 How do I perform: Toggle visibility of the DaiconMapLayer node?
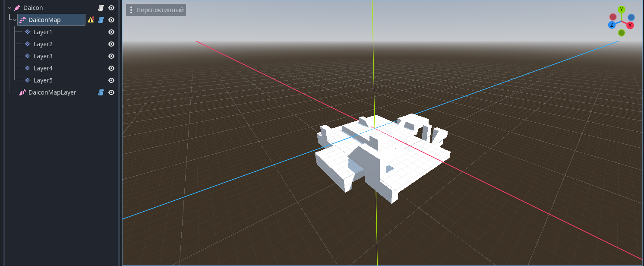(111, 92)
